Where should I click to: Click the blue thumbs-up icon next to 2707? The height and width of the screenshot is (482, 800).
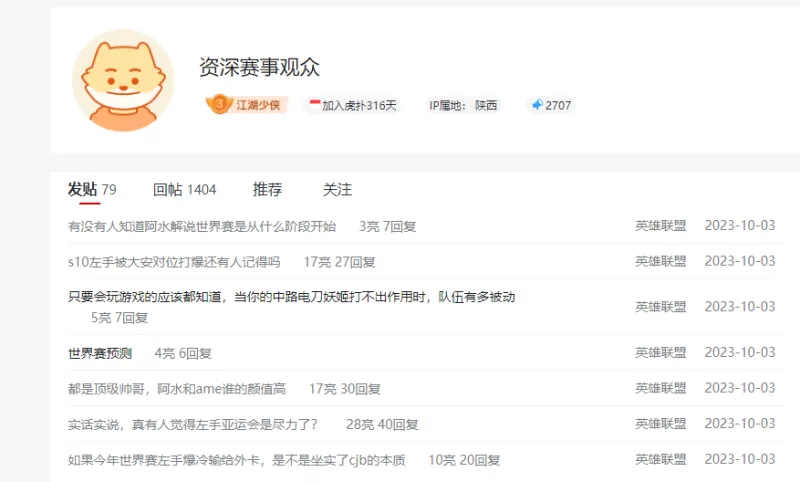tap(537, 105)
